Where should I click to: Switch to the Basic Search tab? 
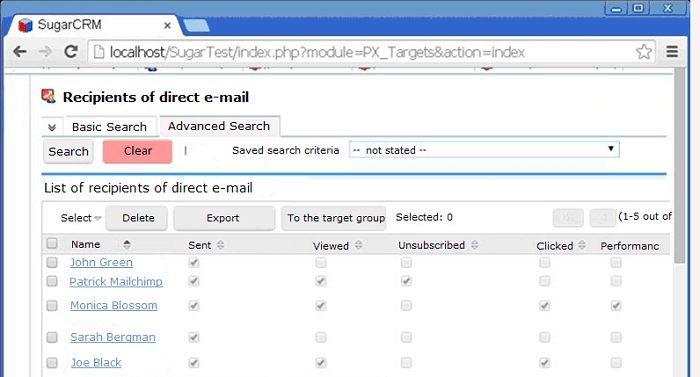coord(109,127)
